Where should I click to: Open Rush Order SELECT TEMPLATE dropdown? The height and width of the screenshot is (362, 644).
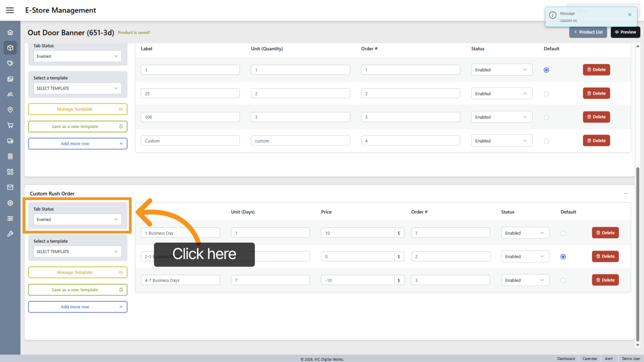tap(77, 252)
